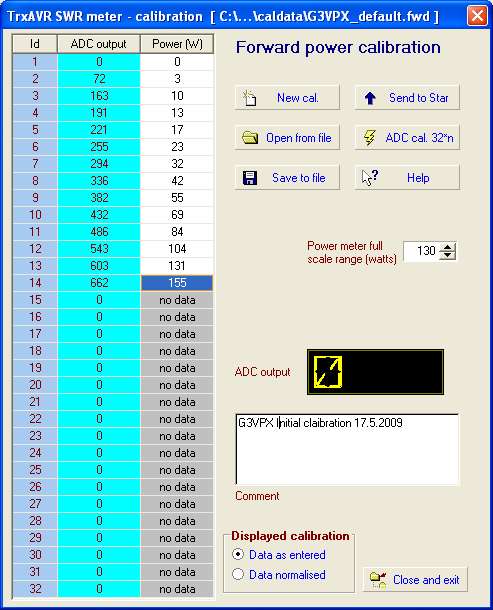Click the ADC cal. 32*n button
Screen dimensions: 493x610
[407, 138]
